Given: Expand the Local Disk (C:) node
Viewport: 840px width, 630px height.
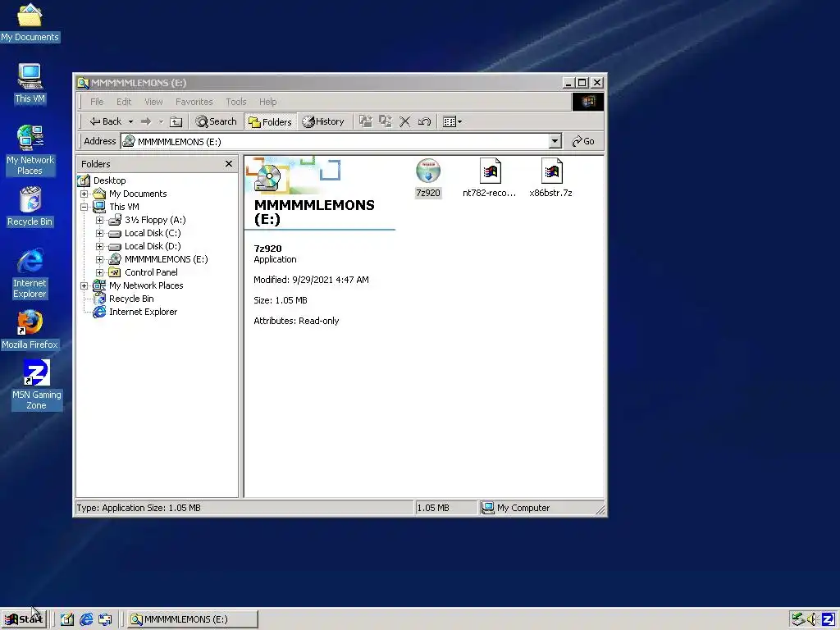Looking at the screenshot, I should click(99, 234).
